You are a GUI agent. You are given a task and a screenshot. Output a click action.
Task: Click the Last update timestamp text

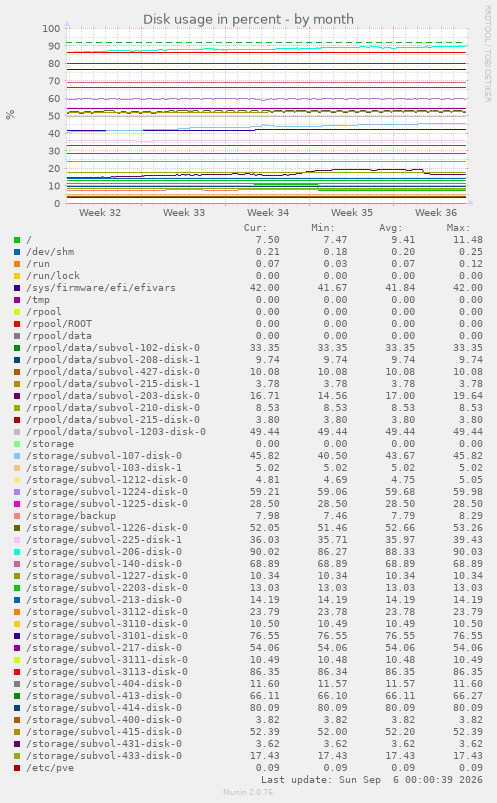tap(372, 779)
